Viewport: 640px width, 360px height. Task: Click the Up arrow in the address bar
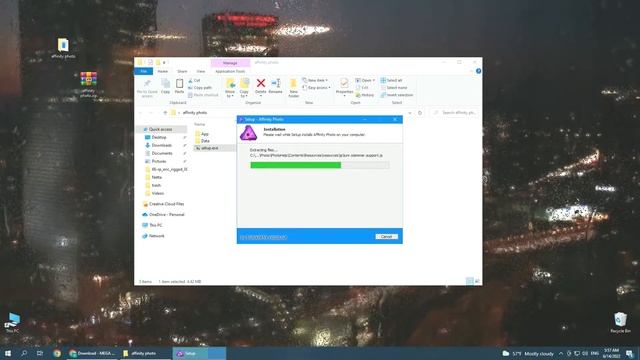pos(165,113)
